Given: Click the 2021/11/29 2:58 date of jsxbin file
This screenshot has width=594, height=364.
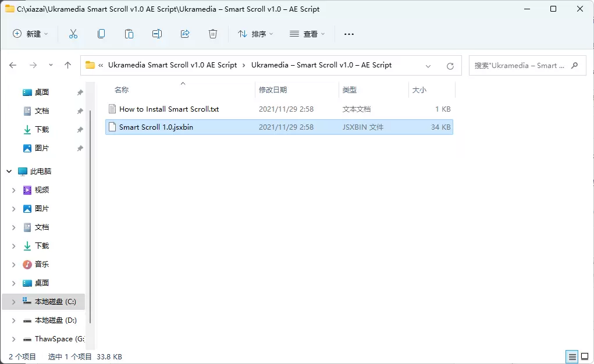Looking at the screenshot, I should tap(286, 127).
